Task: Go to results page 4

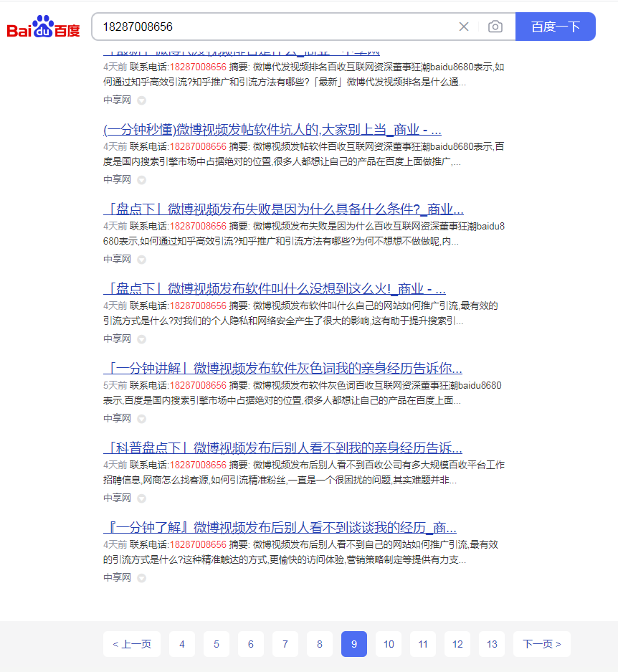Action: click(x=182, y=644)
